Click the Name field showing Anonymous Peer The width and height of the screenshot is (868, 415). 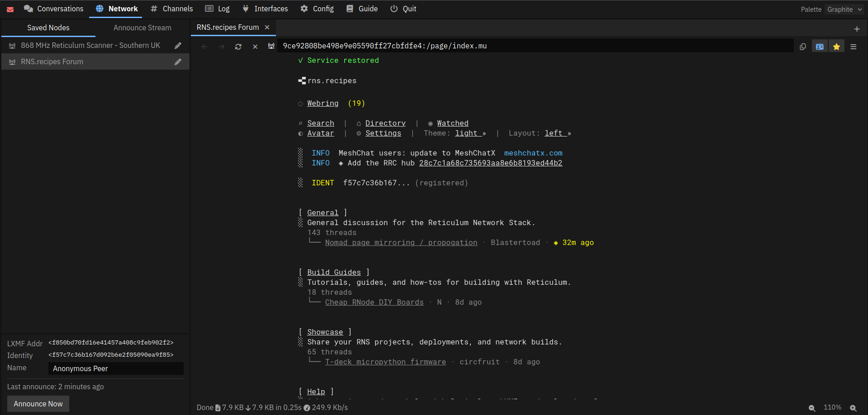click(116, 369)
